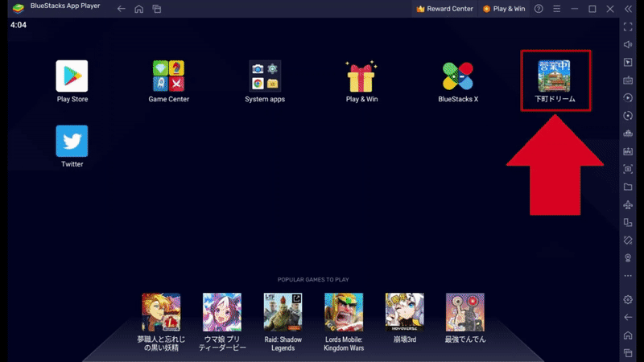This screenshot has height=362, width=644.
Task: Launch the Play & Win gift app
Action: pos(361,76)
